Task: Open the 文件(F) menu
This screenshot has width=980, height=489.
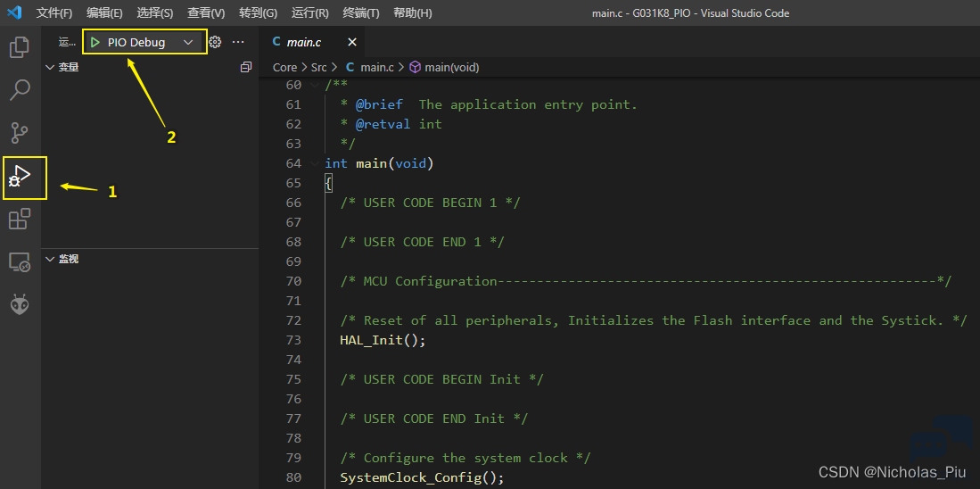Action: [54, 13]
